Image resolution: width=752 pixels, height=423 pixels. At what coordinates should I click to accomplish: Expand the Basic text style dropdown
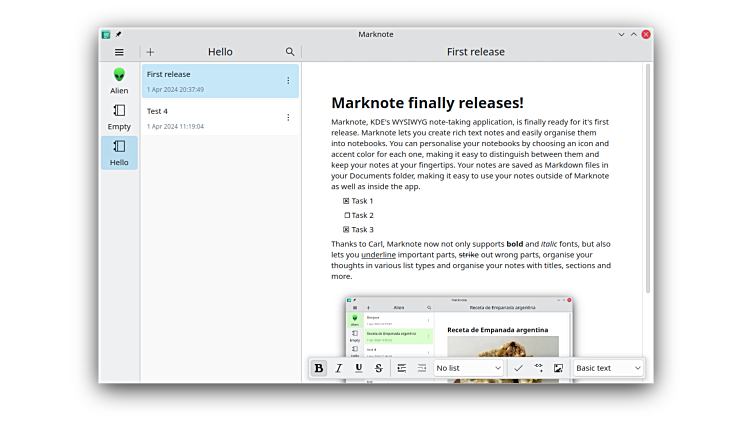(608, 368)
